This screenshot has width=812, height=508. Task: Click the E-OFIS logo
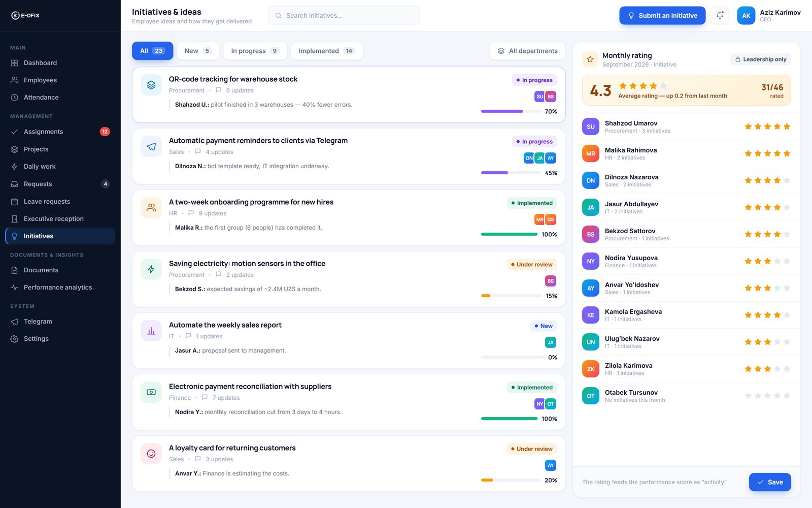(x=25, y=15)
